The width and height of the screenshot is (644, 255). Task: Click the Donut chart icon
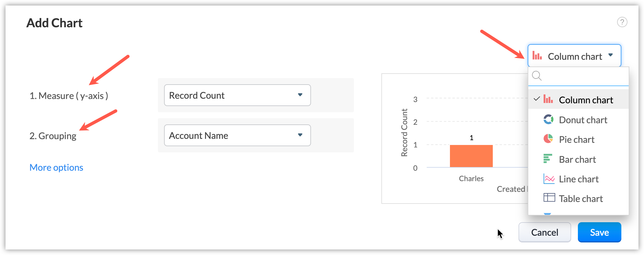pos(548,119)
